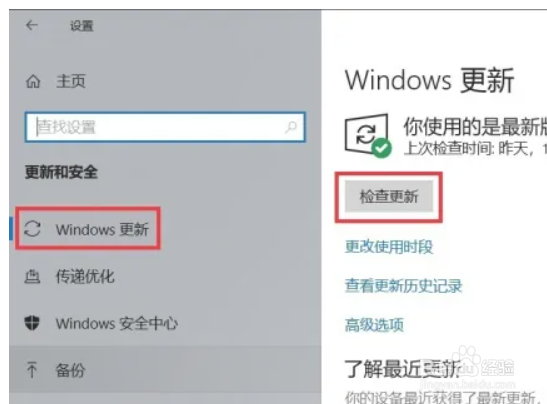Click the magnifier icon in search box
This screenshot has height=404, width=547.
pos(291,127)
